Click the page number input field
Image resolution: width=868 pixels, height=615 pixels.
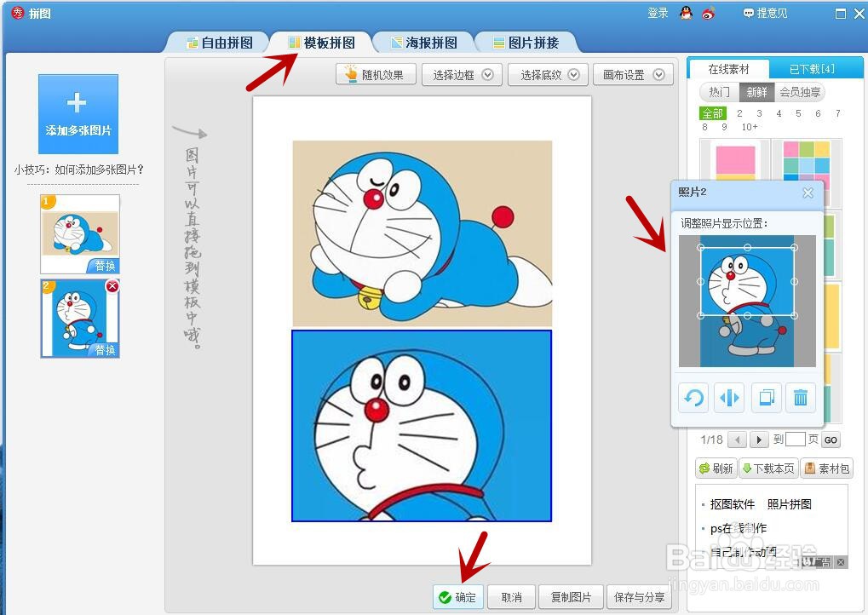coord(795,440)
